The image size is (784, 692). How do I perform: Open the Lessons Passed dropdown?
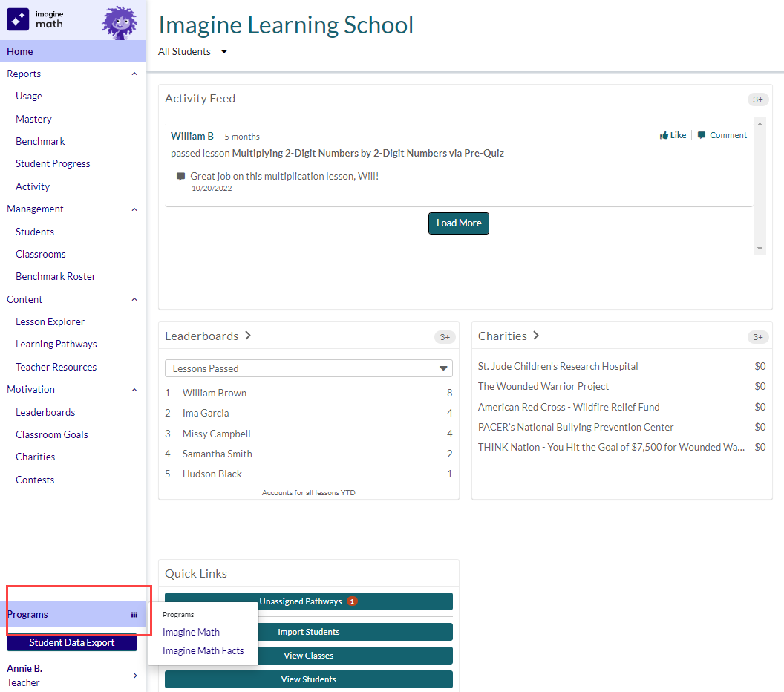pyautogui.click(x=309, y=368)
